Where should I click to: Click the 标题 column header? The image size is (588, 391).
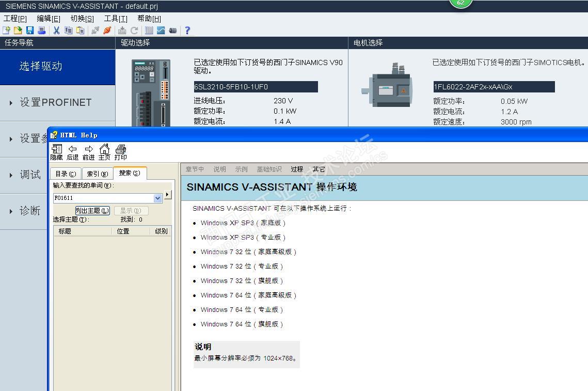click(x=83, y=231)
